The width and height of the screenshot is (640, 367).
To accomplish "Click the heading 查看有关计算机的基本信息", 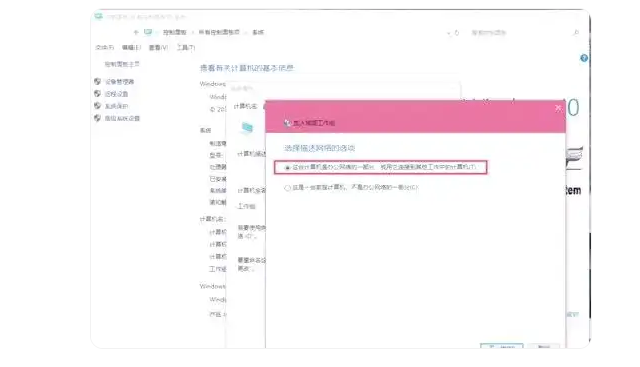I will coord(247,68).
